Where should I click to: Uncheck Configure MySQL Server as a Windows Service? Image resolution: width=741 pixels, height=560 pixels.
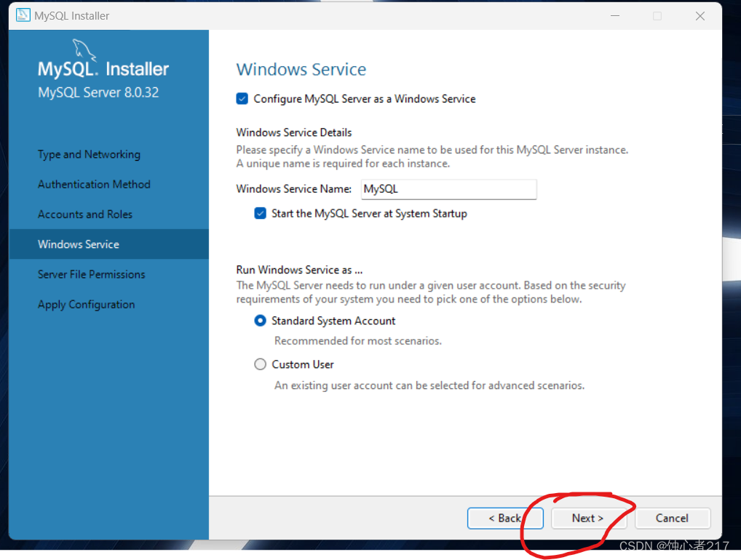tap(242, 99)
